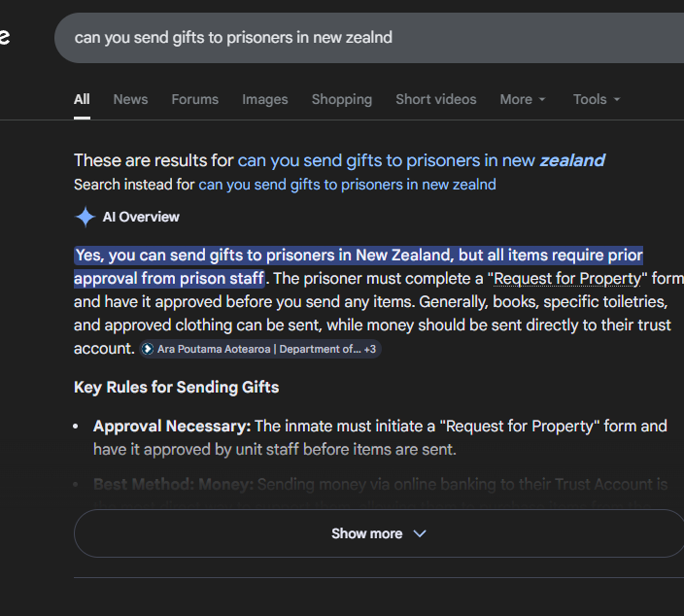
Task: Open the Tools dropdown
Action: 596,99
